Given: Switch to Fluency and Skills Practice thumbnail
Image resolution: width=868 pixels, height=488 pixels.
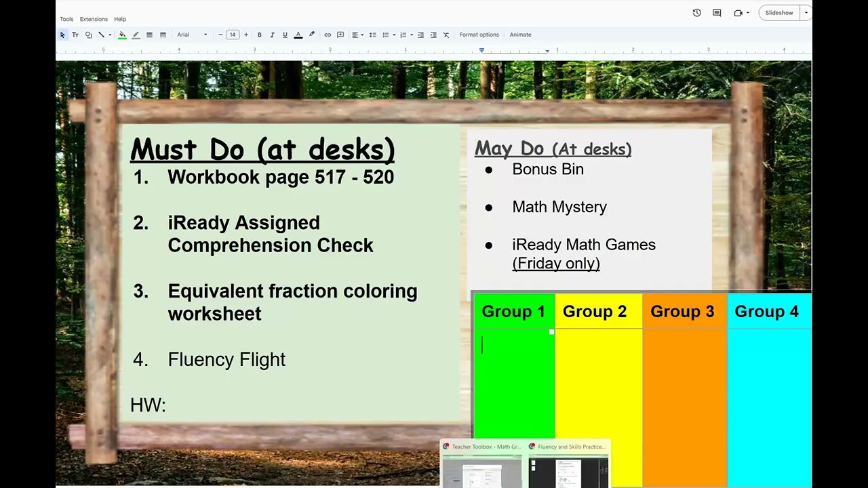Looking at the screenshot, I should [x=568, y=464].
